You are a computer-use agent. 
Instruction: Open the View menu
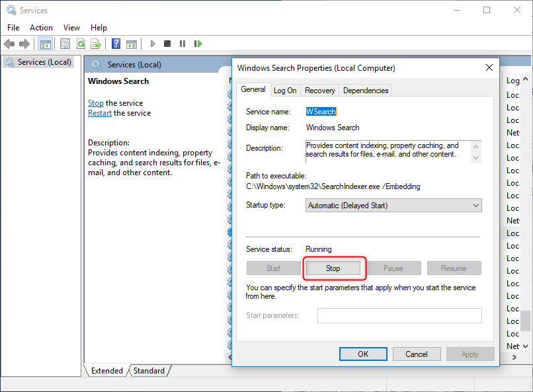coord(71,28)
